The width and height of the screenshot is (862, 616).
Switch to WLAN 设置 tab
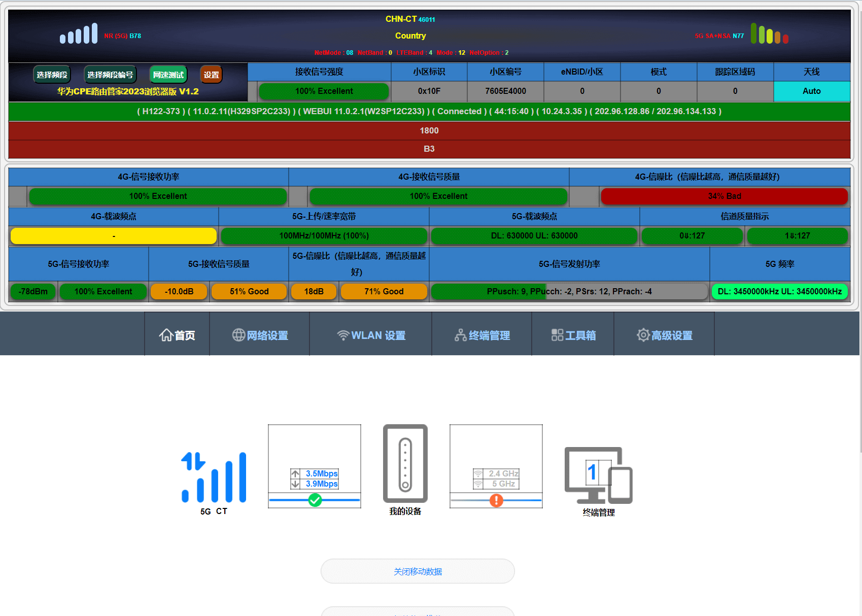[371, 335]
